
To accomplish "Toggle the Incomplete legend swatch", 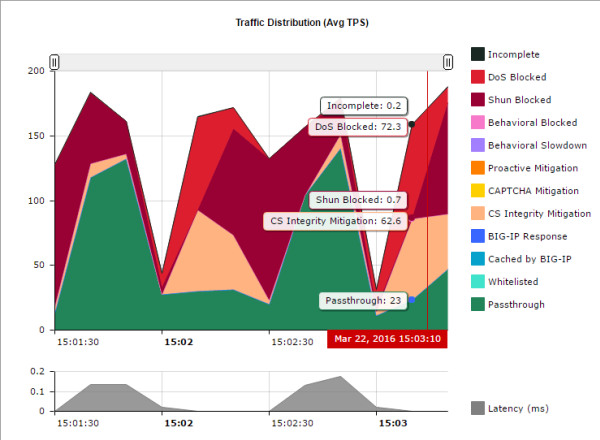I will [478, 54].
